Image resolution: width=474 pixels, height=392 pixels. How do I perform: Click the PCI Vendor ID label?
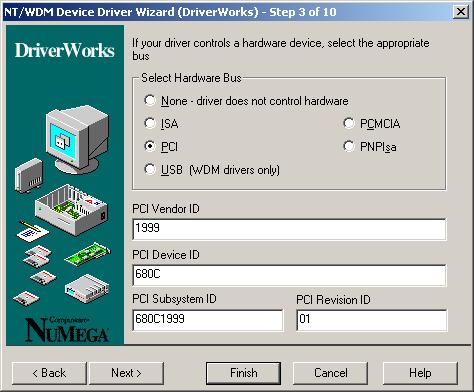(x=166, y=209)
